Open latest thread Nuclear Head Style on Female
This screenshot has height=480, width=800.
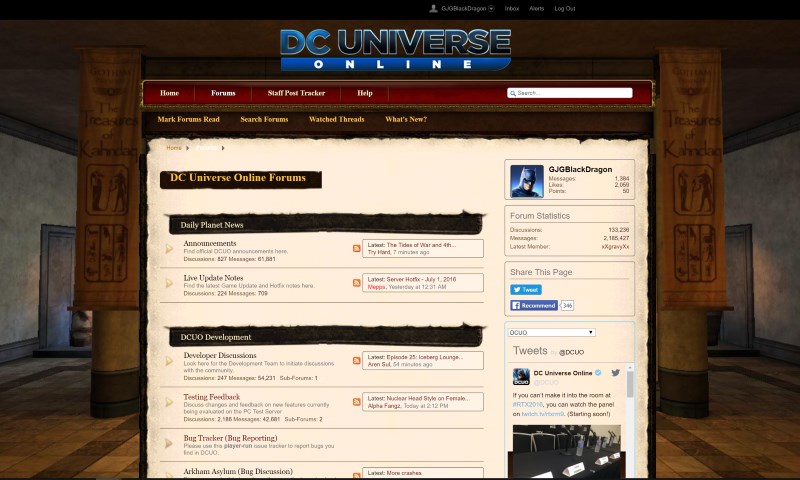pyautogui.click(x=429, y=398)
